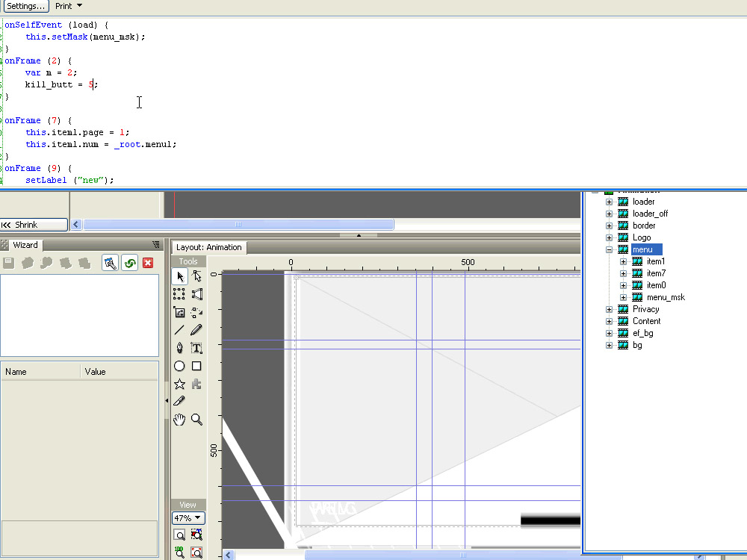Select the Text tool in Tools panel
Screen dimensions: 747x560
click(196, 348)
